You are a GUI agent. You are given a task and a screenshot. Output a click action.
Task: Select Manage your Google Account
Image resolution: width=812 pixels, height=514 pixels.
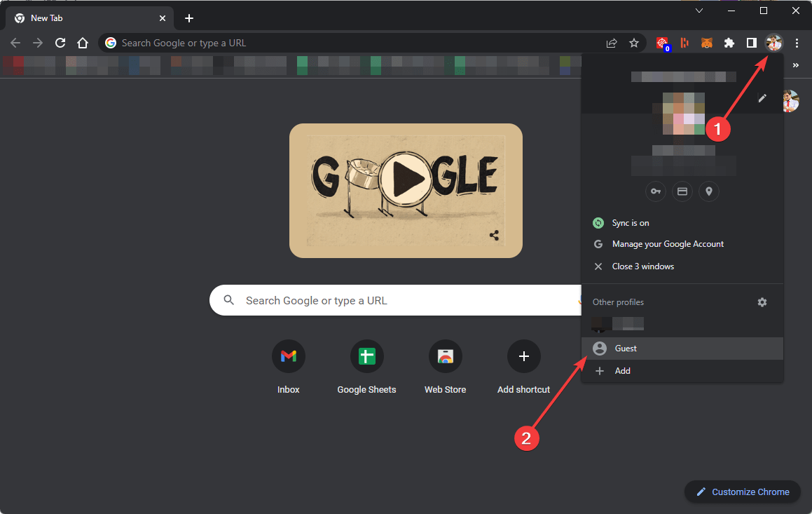[682, 244]
